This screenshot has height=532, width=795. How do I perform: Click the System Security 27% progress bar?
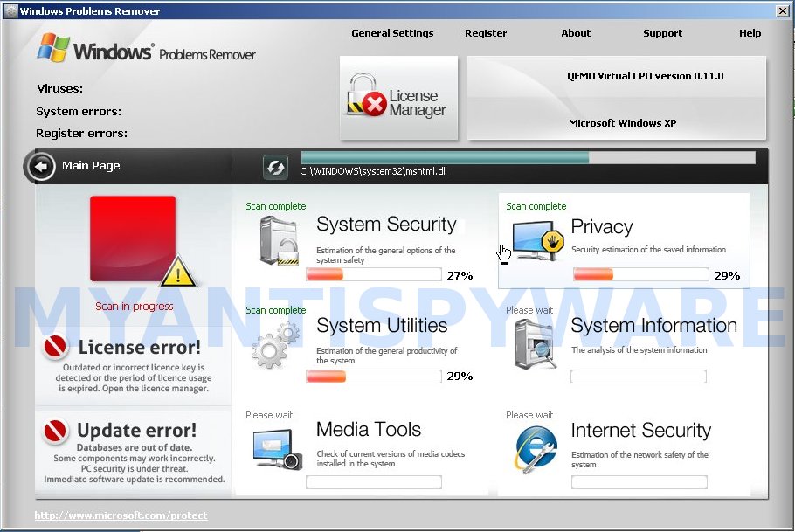coord(374,274)
